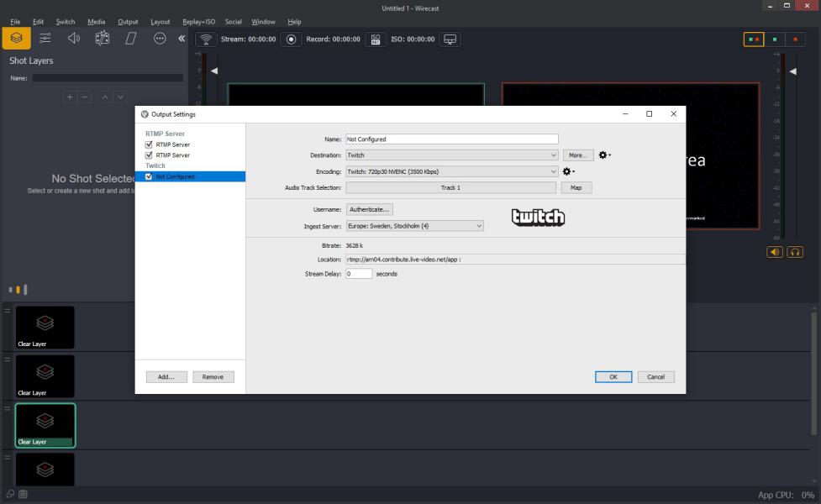Open the Output menu

(128, 22)
